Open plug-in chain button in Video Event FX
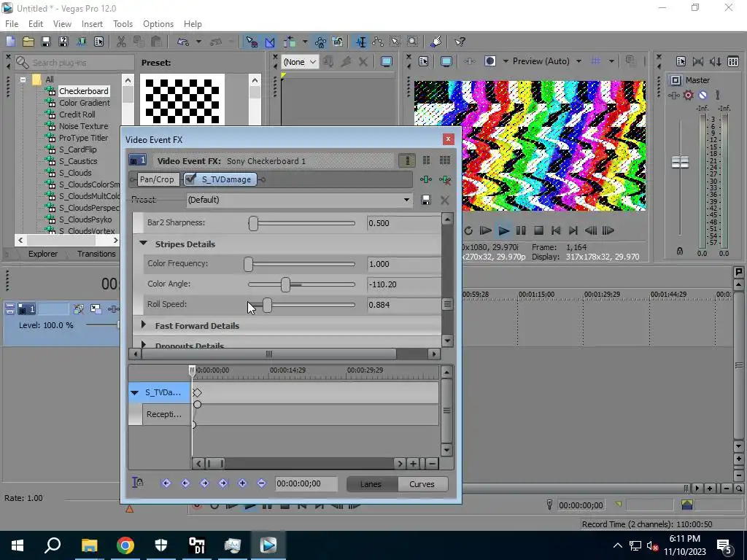Image resolution: width=747 pixels, height=560 pixels. click(426, 179)
